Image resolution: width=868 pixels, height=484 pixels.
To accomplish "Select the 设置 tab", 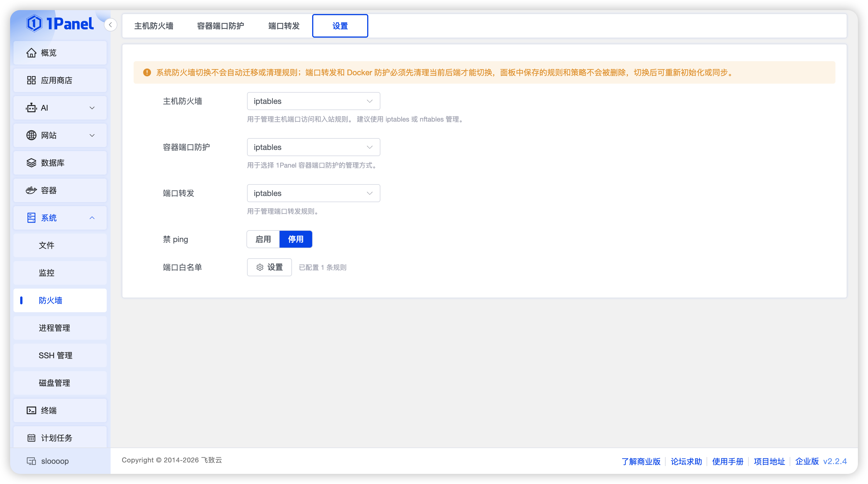I will [340, 26].
